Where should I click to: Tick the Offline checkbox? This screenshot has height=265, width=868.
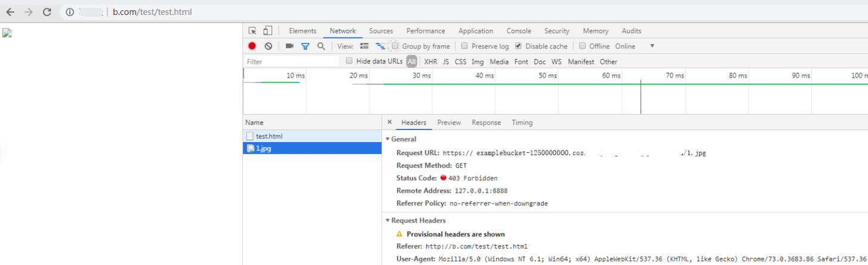(x=582, y=46)
